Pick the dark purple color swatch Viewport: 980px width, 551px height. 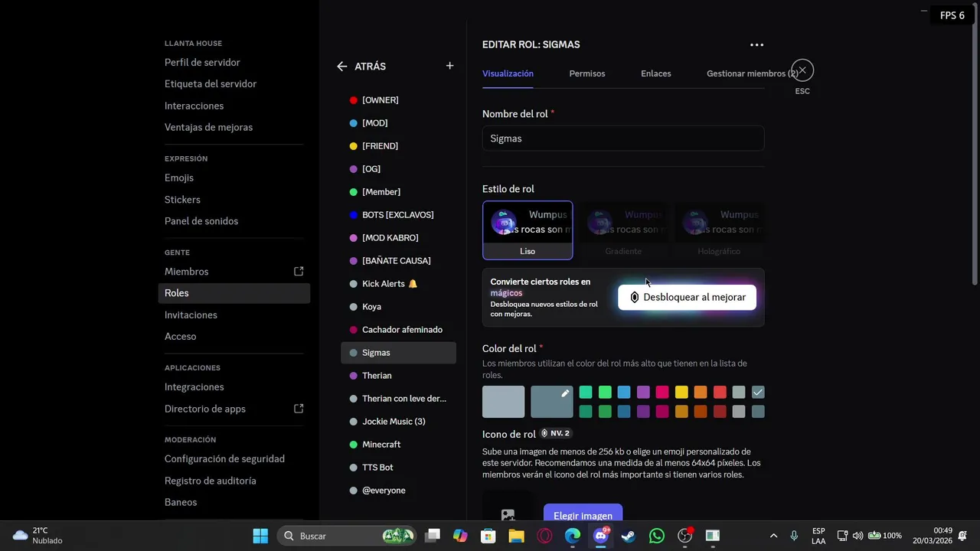tap(643, 412)
